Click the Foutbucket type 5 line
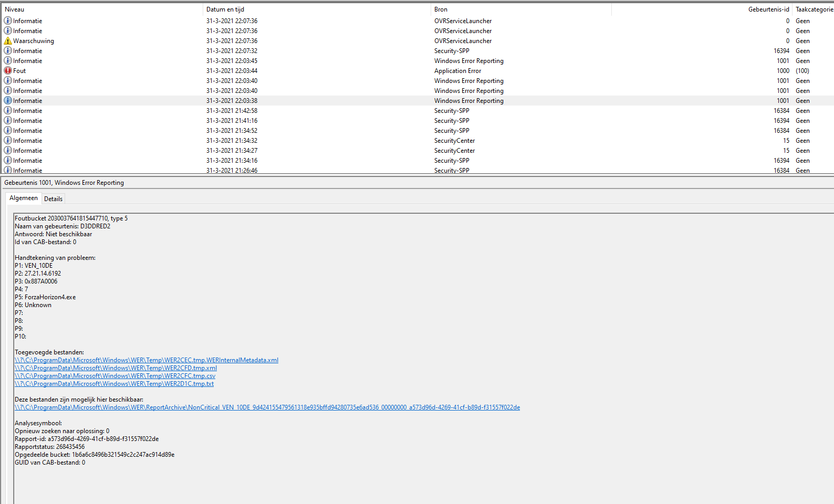Image resolution: width=834 pixels, height=504 pixels. point(71,218)
